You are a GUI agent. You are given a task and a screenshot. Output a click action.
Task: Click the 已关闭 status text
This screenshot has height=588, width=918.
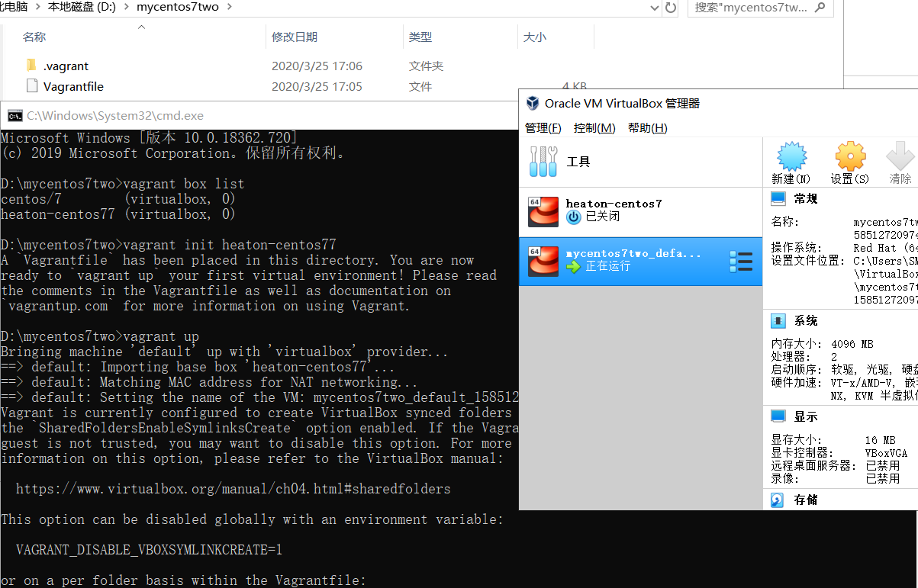pyautogui.click(x=603, y=217)
